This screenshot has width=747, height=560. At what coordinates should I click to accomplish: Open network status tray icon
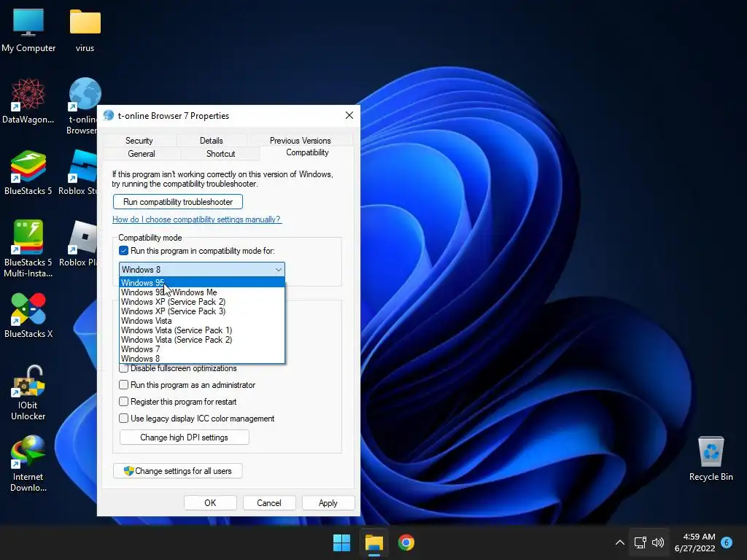click(640, 542)
